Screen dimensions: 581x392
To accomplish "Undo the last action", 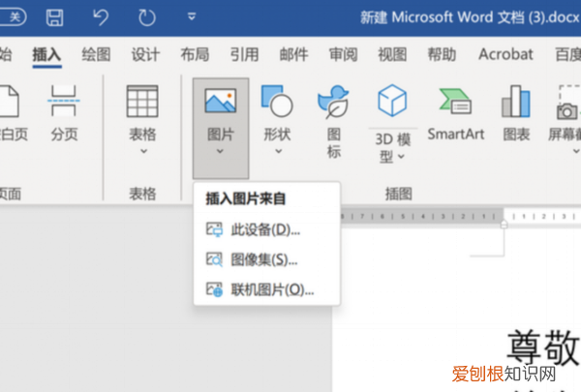I will point(101,17).
